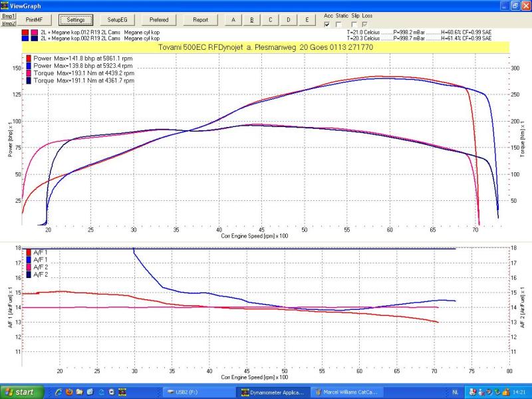This screenshot has width=532, height=399.
Task: Select graph preset E
Action: click(x=306, y=20)
